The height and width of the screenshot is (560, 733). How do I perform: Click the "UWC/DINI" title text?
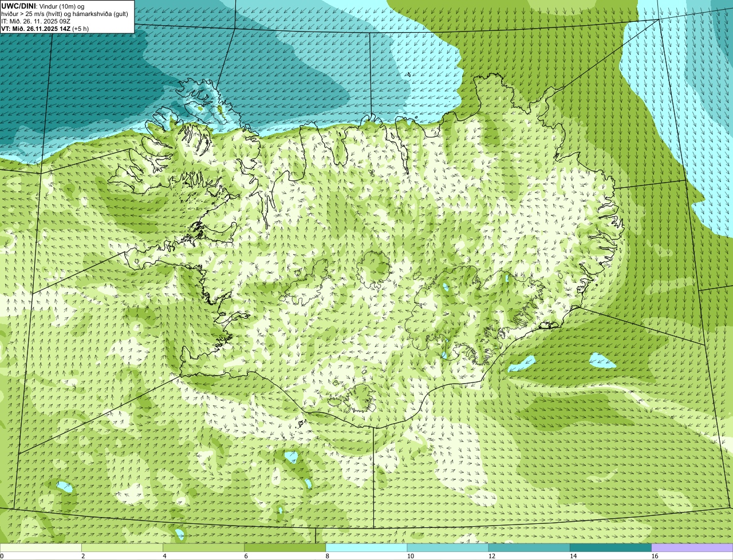click(19, 6)
